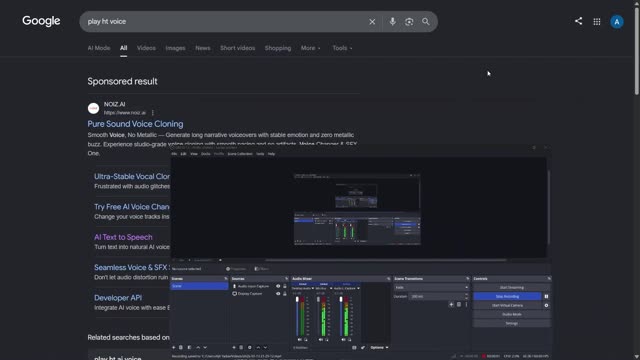
Task: Switch to the Short videos tab
Action: click(x=238, y=48)
